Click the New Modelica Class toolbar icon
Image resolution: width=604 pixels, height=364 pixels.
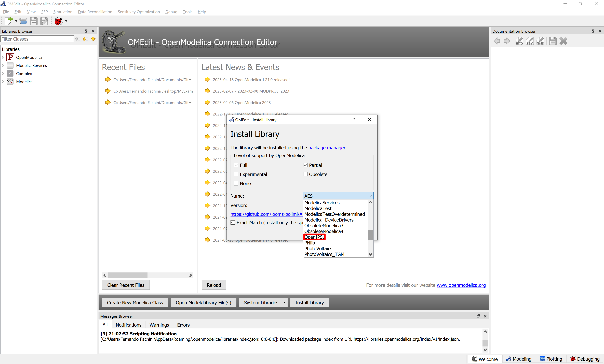click(x=9, y=21)
